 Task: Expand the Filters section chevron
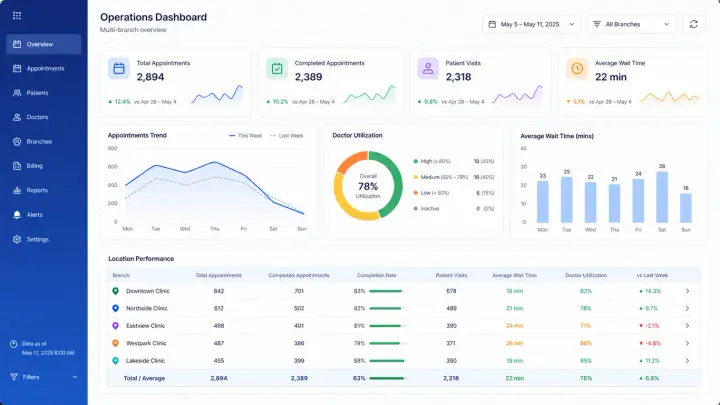[x=75, y=377]
